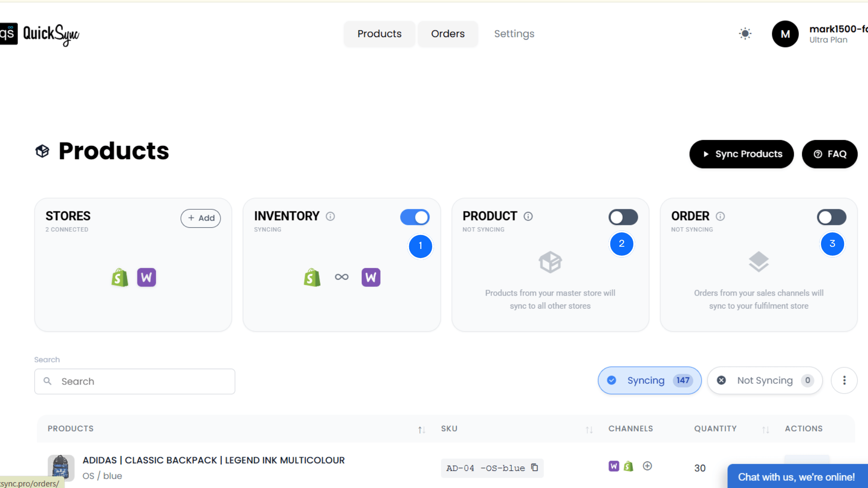Open the Inventory info tooltip icon
868x488 pixels.
pyautogui.click(x=330, y=216)
